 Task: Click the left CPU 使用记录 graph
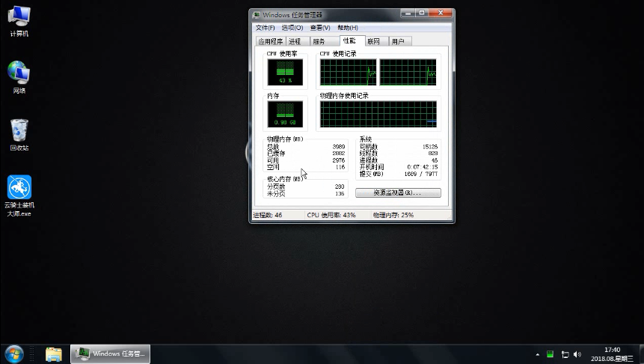pos(349,72)
